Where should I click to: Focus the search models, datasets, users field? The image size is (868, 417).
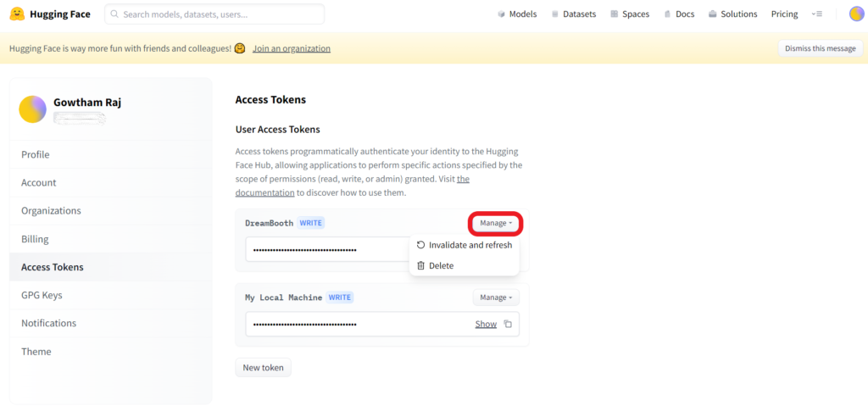(214, 14)
